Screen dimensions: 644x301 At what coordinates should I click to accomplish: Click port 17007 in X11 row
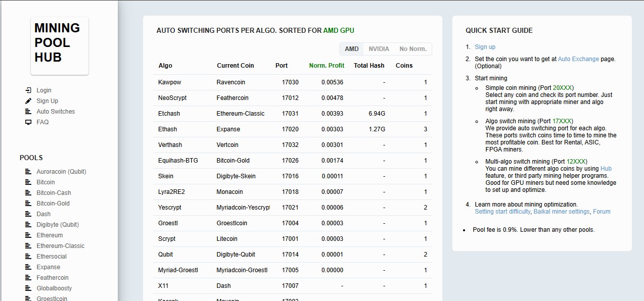pos(290,285)
